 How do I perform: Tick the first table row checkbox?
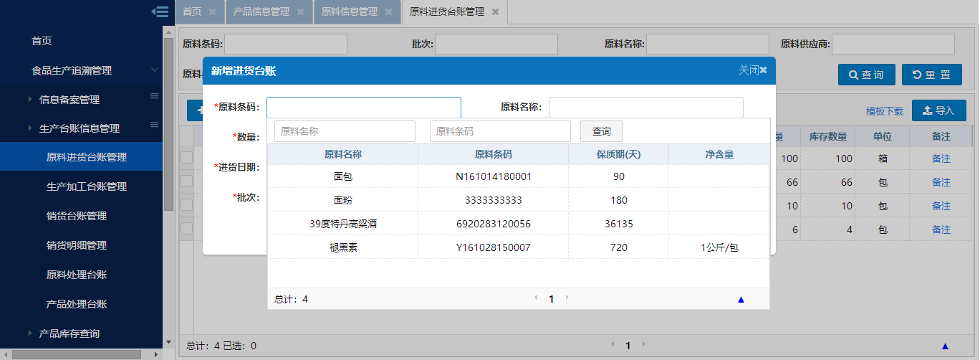click(x=186, y=158)
